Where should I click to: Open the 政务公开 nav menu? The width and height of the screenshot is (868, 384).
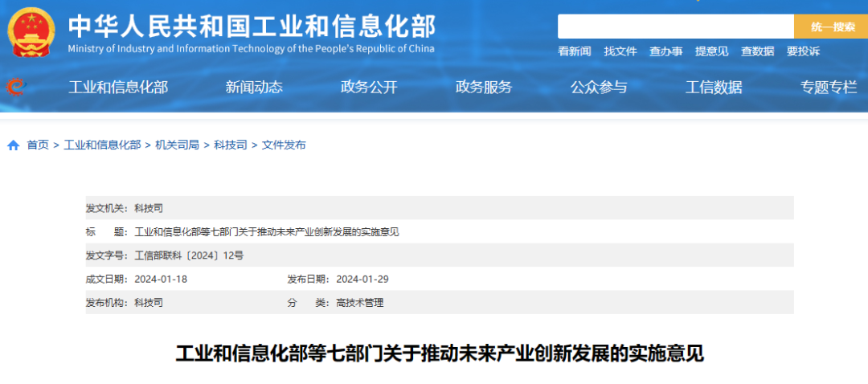click(369, 87)
